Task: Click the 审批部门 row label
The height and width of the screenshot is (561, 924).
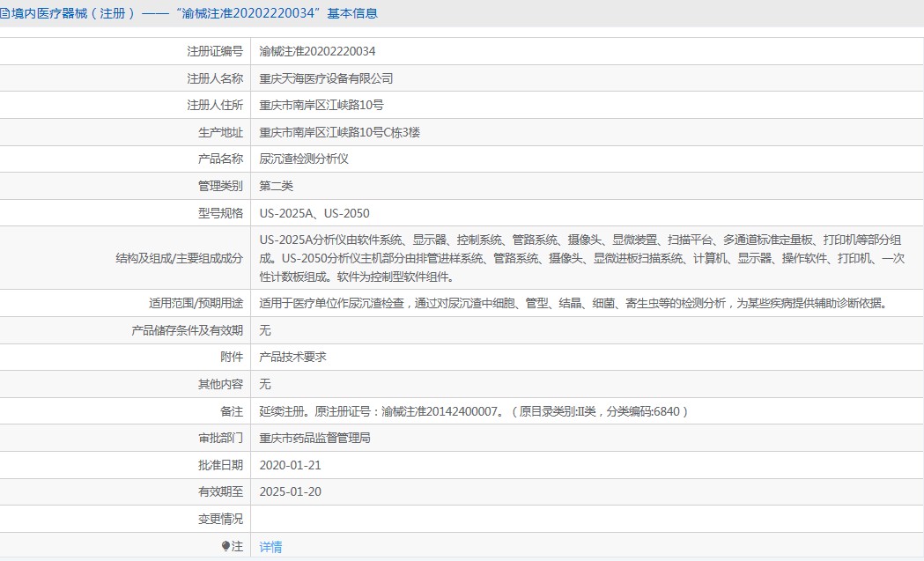Action: (x=220, y=438)
